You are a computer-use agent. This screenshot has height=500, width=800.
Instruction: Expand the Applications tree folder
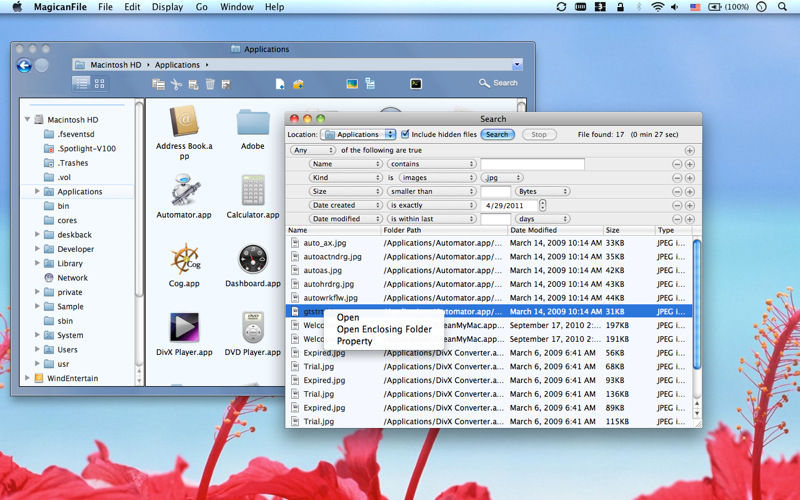(37, 191)
